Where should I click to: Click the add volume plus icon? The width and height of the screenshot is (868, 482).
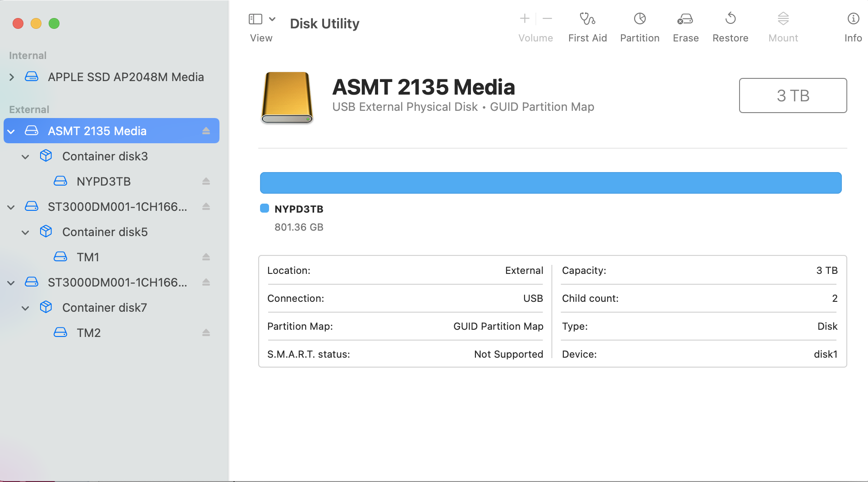[x=525, y=18]
